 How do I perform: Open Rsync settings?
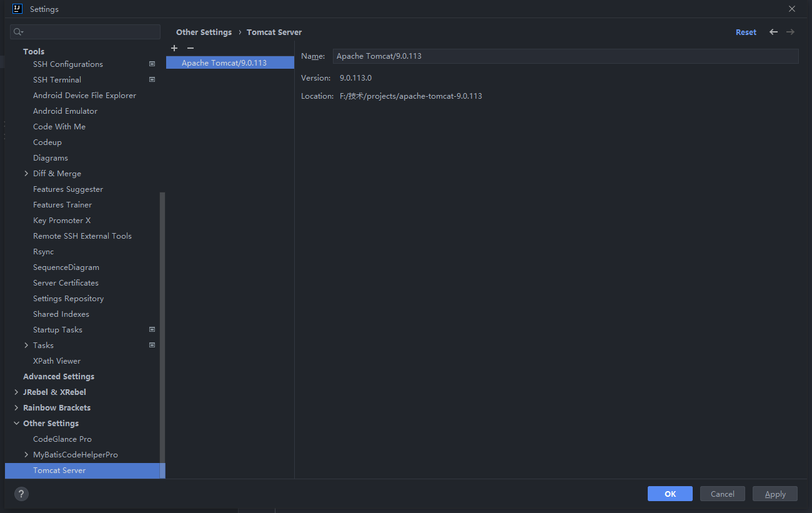click(x=44, y=251)
